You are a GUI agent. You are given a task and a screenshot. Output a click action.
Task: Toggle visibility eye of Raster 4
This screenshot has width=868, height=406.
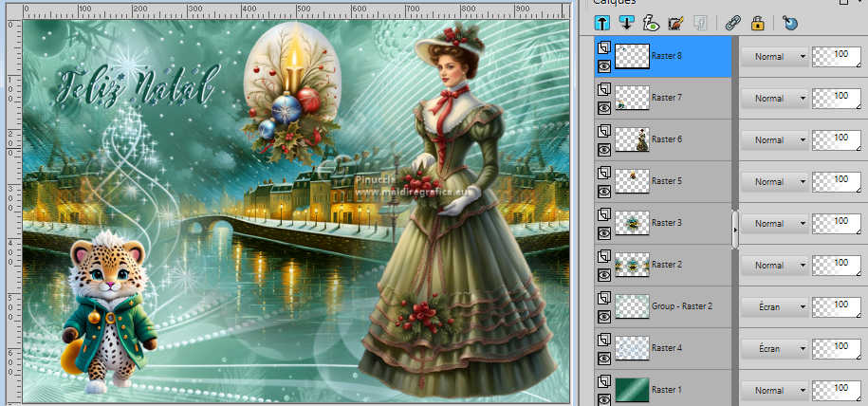pos(604,359)
